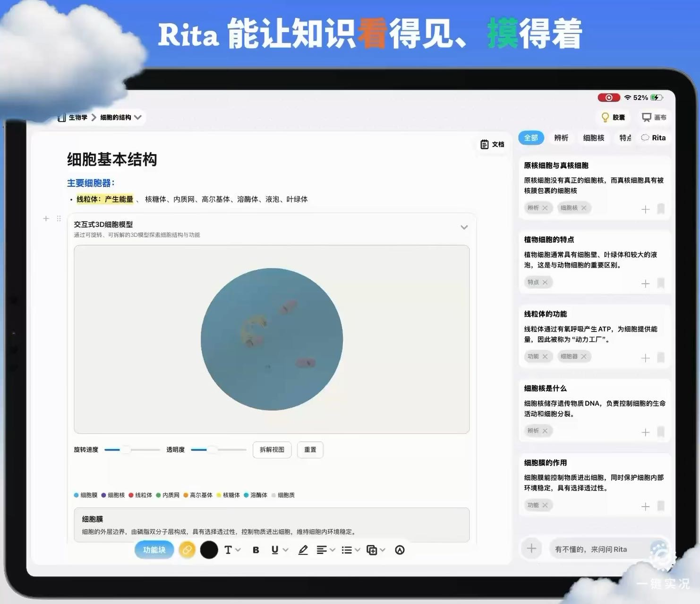Select 溶酶体 in the legend

(x=256, y=495)
